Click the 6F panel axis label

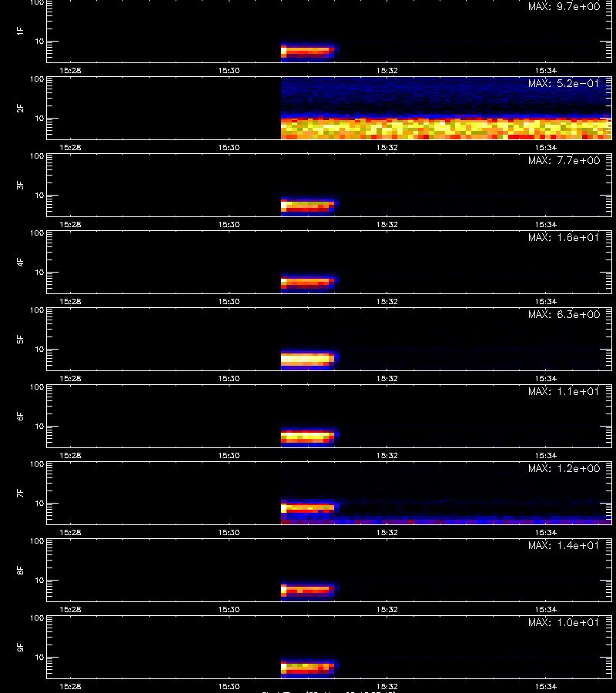pos(20,416)
